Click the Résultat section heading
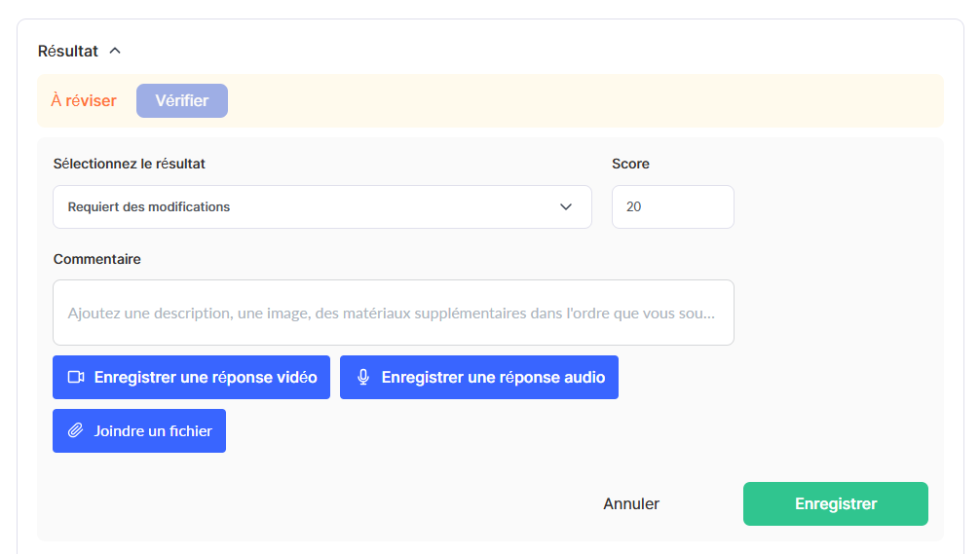This screenshot has width=980, height=554. (x=68, y=51)
